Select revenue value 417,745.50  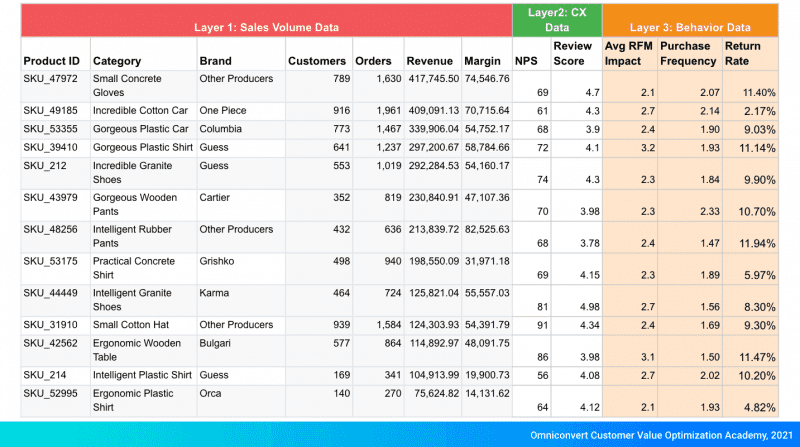point(432,77)
